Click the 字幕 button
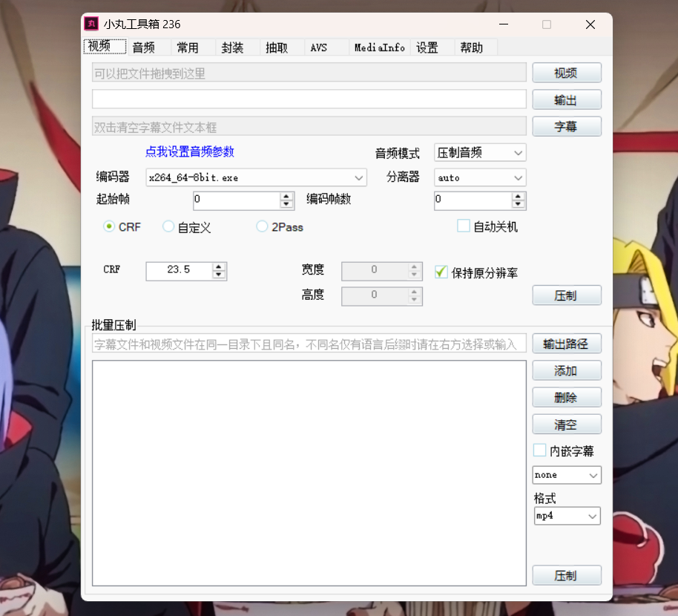The height and width of the screenshot is (616, 678). click(567, 126)
